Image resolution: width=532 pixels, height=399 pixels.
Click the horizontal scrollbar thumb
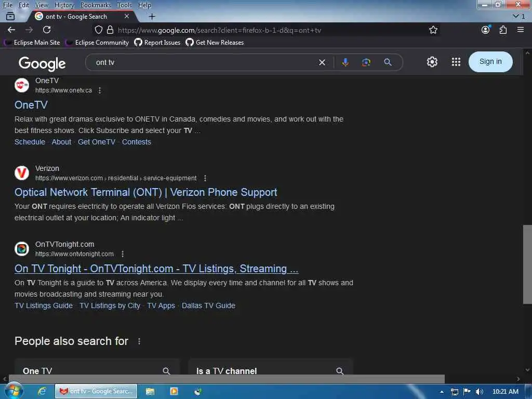pos(227,379)
